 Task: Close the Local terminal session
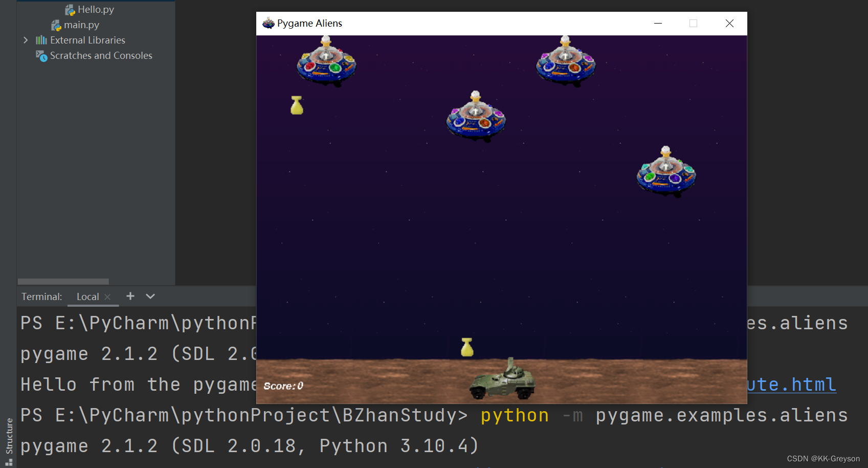107,296
